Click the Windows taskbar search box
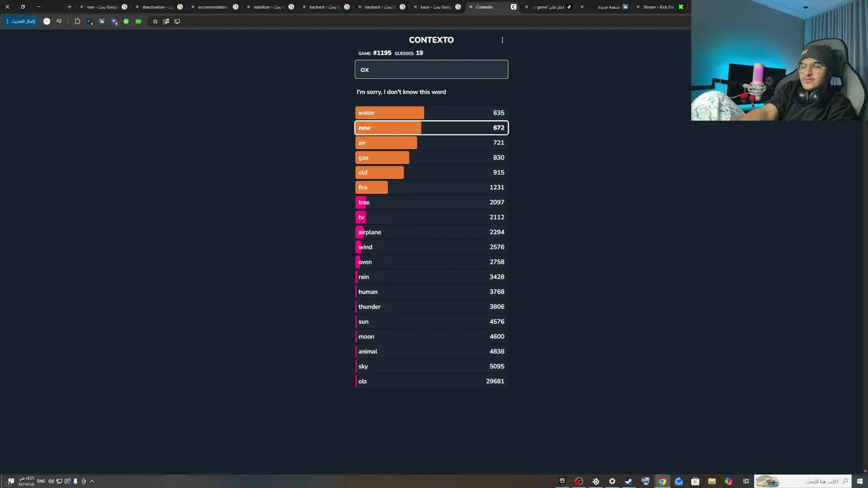This screenshot has width=868, height=488. (x=804, y=481)
